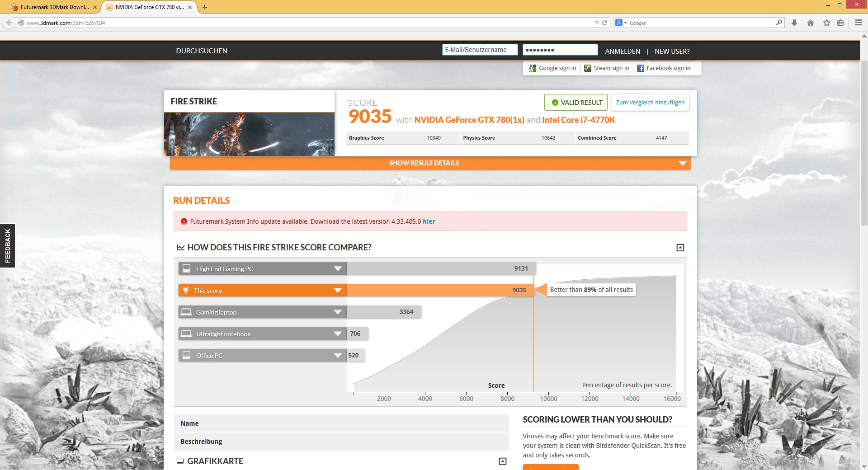Click the Physics Score value 10642
868x470 pixels.
[548, 138]
